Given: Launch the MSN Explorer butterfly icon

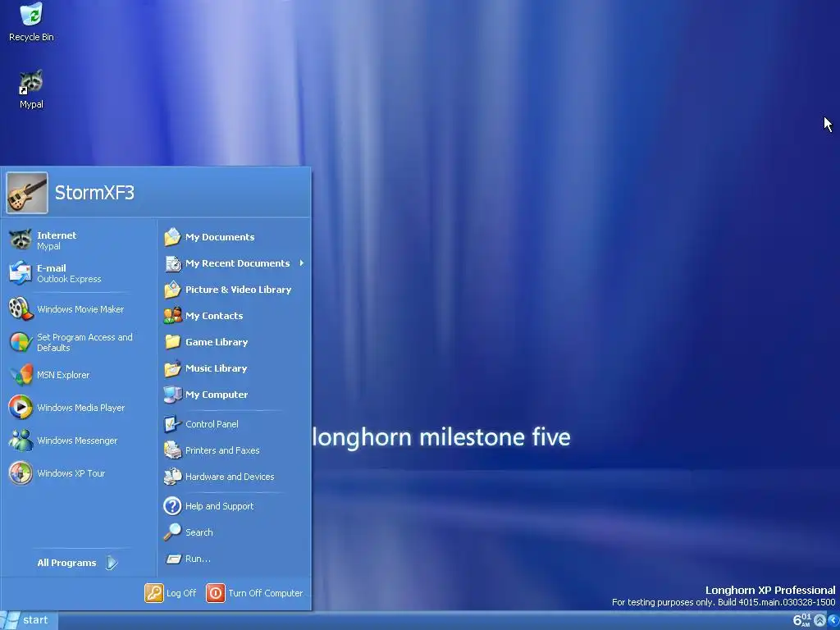Looking at the screenshot, I should coord(21,375).
